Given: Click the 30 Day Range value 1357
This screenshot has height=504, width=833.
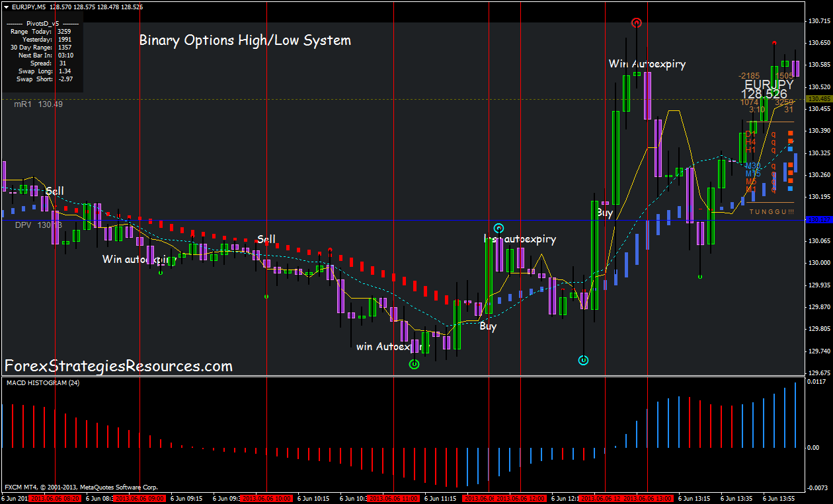Looking at the screenshot, I should (65, 47).
